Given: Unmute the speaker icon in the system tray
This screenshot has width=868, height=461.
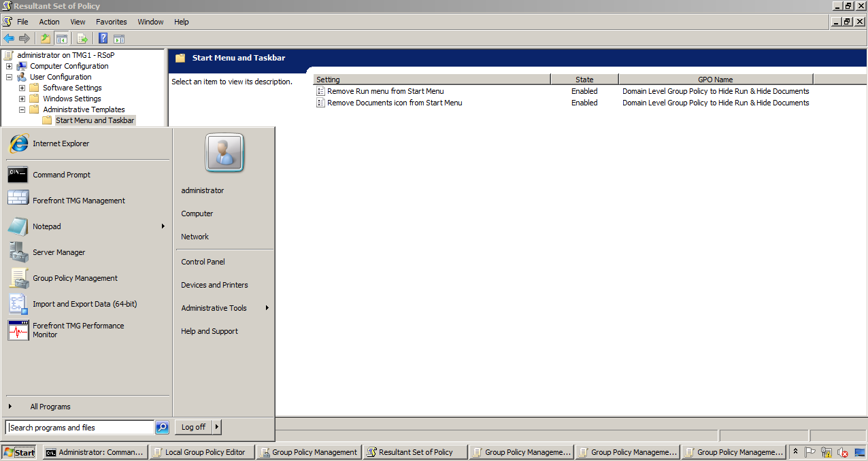Looking at the screenshot, I should [842, 452].
